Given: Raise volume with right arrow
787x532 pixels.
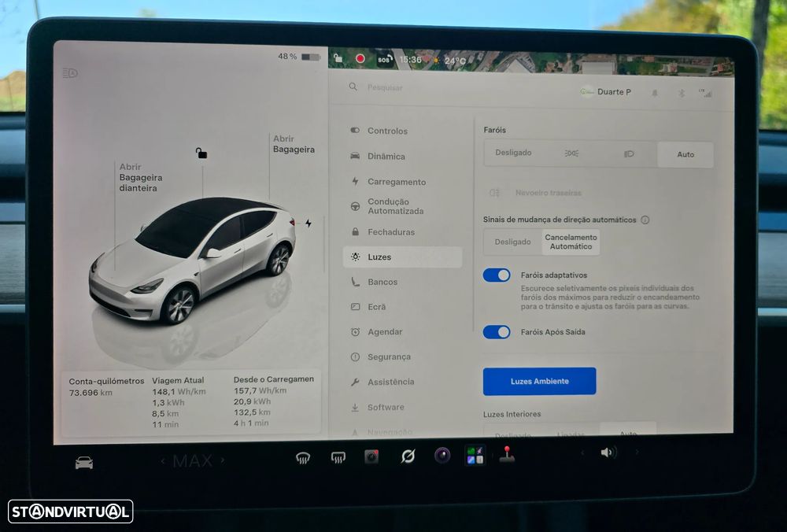Looking at the screenshot, I should 637,453.
